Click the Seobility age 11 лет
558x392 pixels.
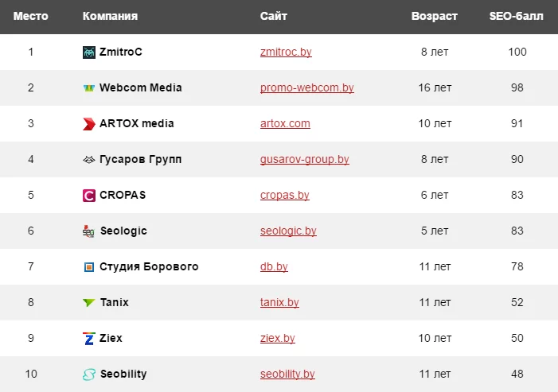click(x=435, y=374)
